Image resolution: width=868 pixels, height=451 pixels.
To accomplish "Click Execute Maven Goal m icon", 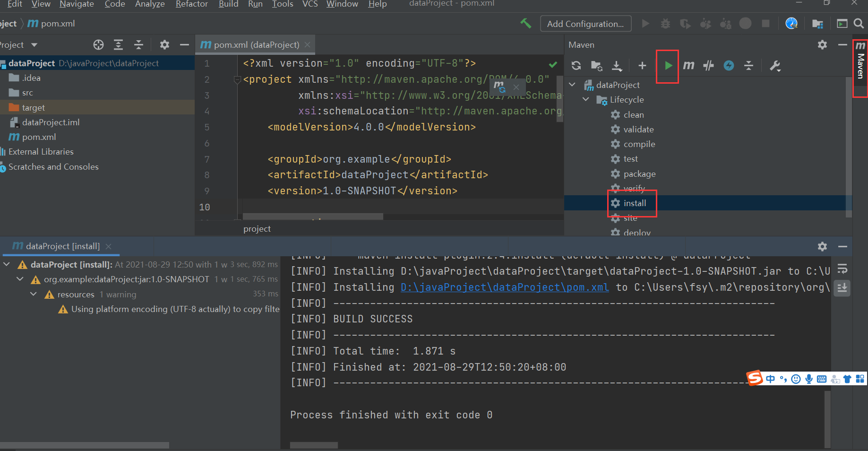I will click(688, 66).
